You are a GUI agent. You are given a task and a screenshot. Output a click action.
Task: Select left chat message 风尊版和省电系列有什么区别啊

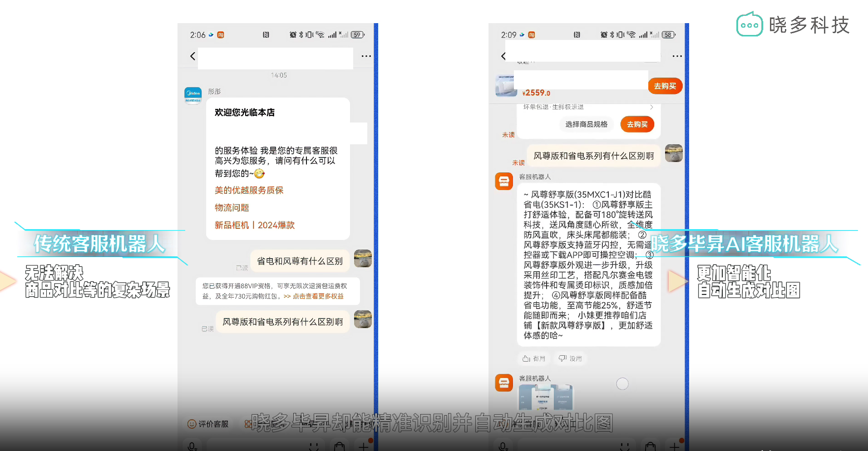(282, 322)
